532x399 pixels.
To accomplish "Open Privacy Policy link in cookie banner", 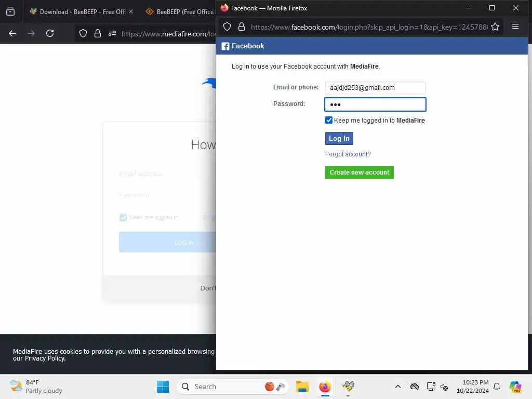I will point(45,358).
